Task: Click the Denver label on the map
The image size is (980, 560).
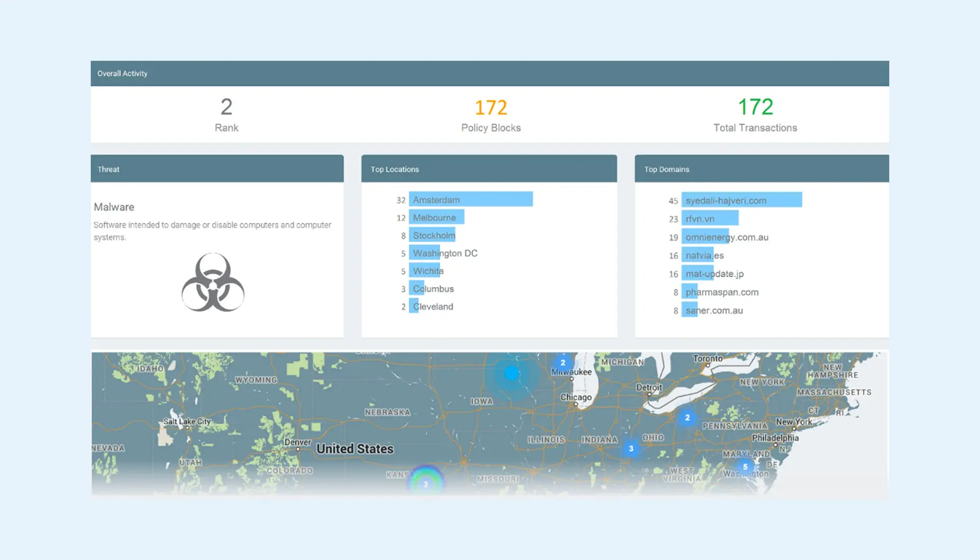Action: pyautogui.click(x=298, y=443)
